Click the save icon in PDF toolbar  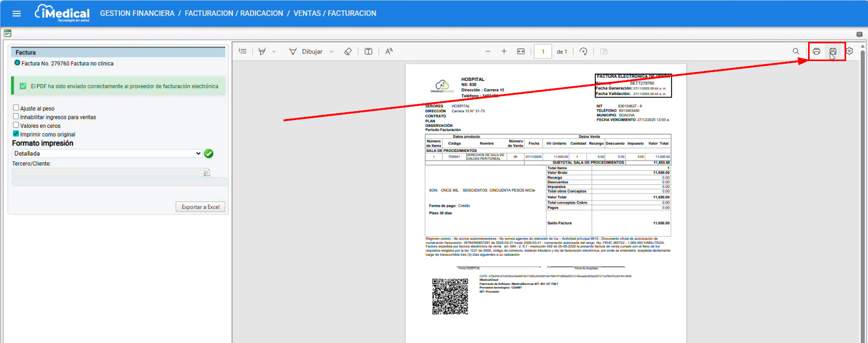[833, 51]
